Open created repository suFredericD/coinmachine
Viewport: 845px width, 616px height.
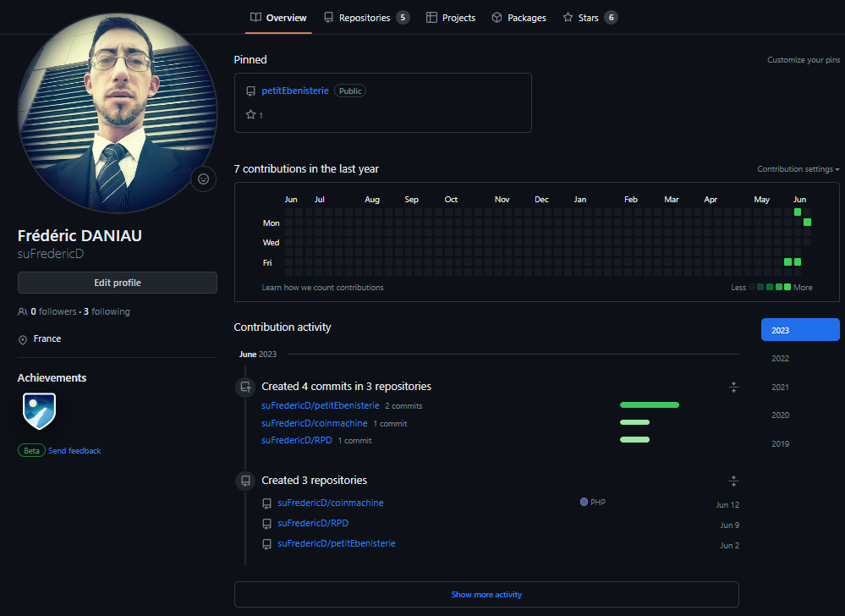click(x=331, y=503)
